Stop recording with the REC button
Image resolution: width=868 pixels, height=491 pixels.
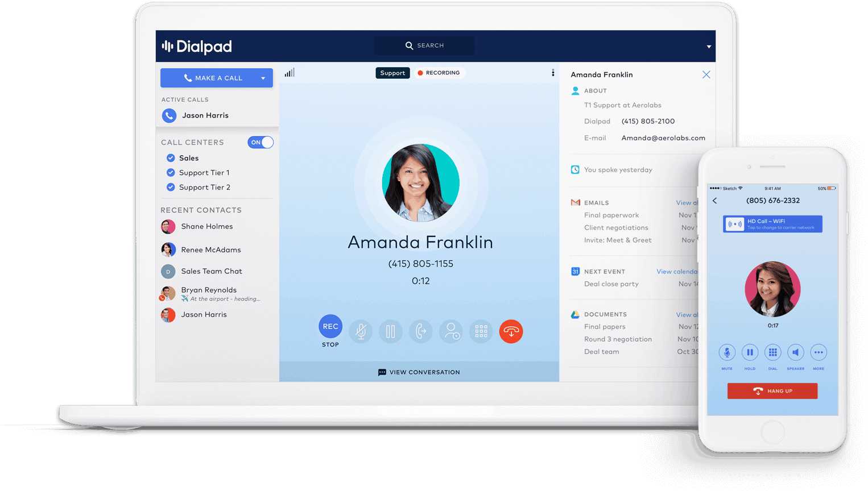tap(330, 327)
